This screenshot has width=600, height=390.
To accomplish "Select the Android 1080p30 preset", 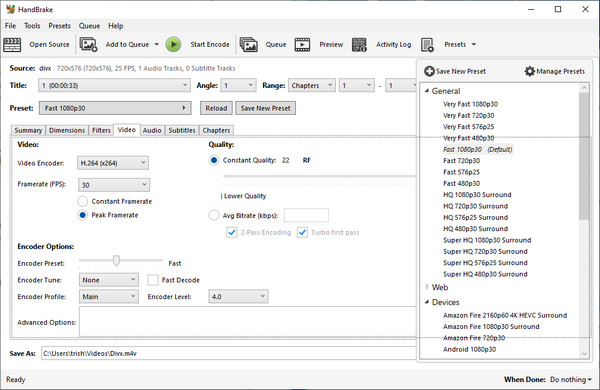I will coord(470,349).
